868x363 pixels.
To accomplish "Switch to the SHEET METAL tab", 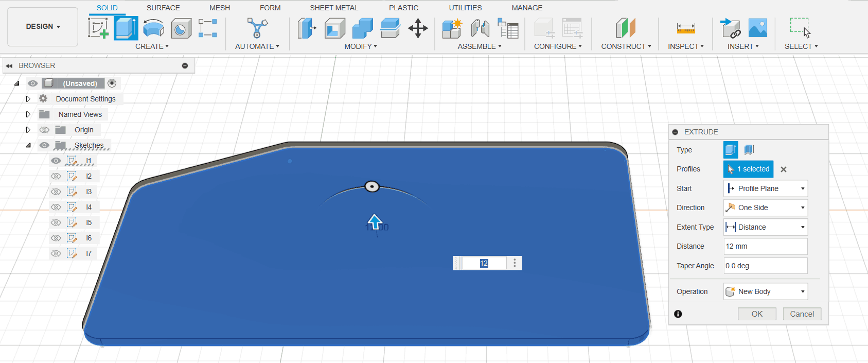I will tap(334, 8).
